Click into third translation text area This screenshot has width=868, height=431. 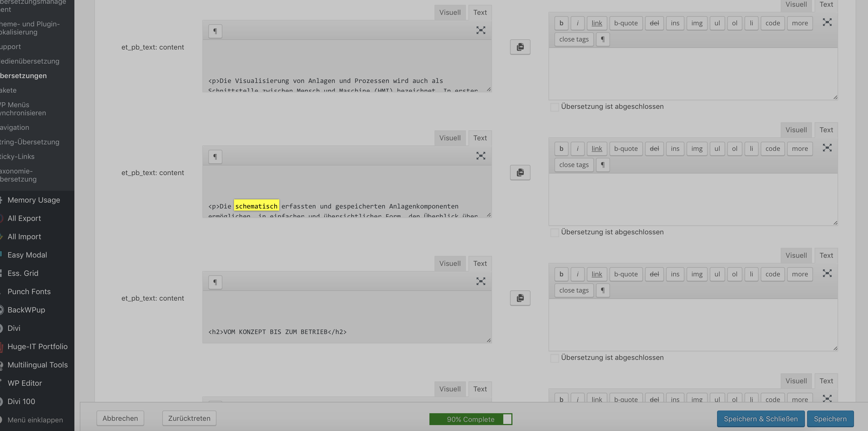pyautogui.click(x=693, y=325)
